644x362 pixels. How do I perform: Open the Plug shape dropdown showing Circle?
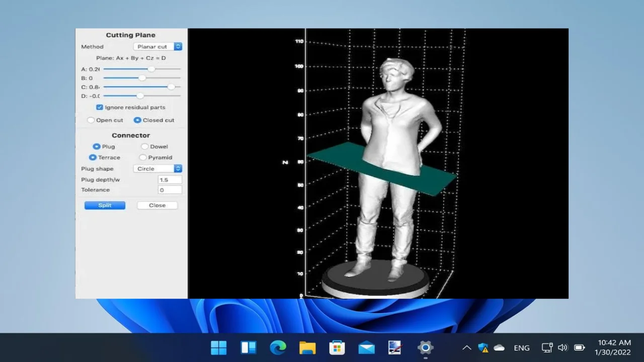point(157,168)
